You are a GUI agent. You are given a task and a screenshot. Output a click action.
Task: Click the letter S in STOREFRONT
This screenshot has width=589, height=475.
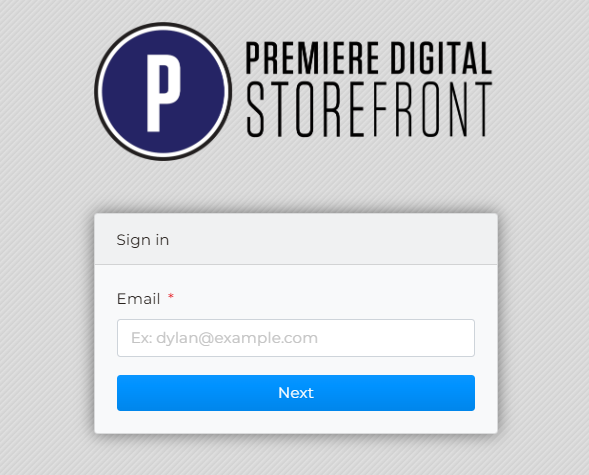click(255, 109)
